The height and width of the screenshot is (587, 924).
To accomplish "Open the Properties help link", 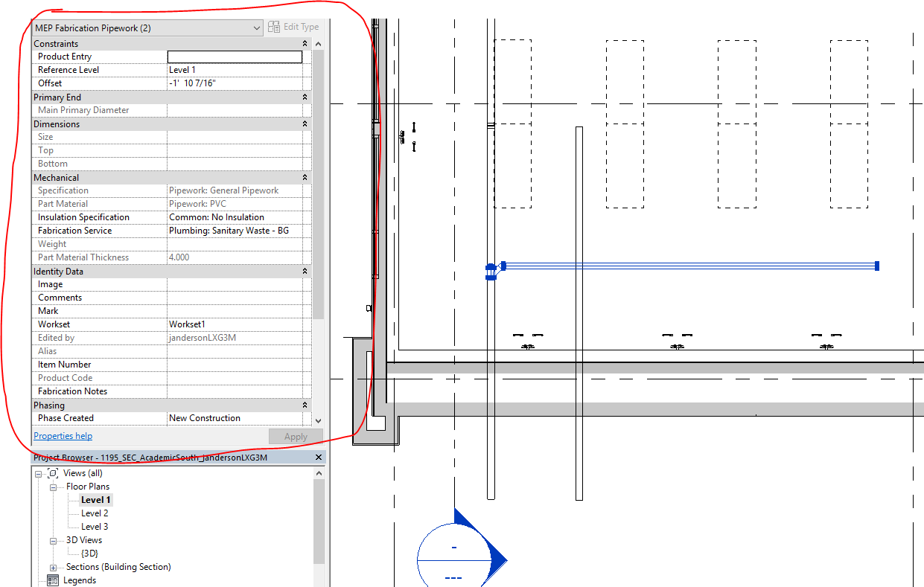I will (63, 435).
